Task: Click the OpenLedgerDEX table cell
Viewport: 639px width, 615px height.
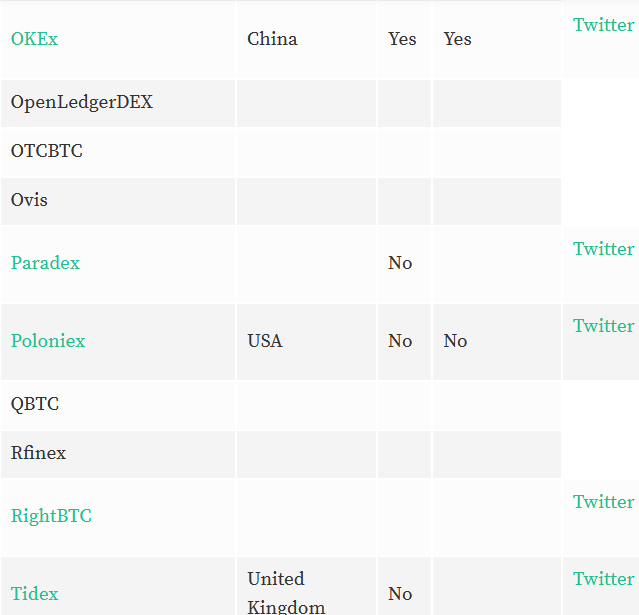Action: click(118, 103)
